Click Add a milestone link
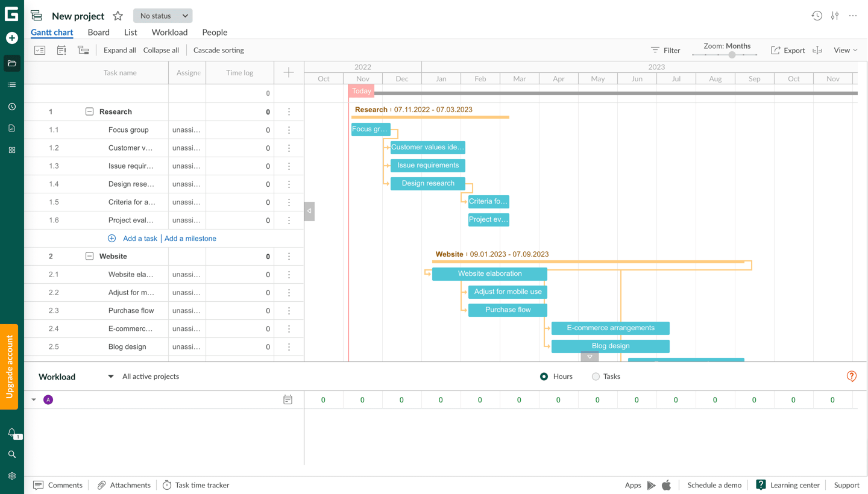The width and height of the screenshot is (868, 494). pyautogui.click(x=190, y=238)
